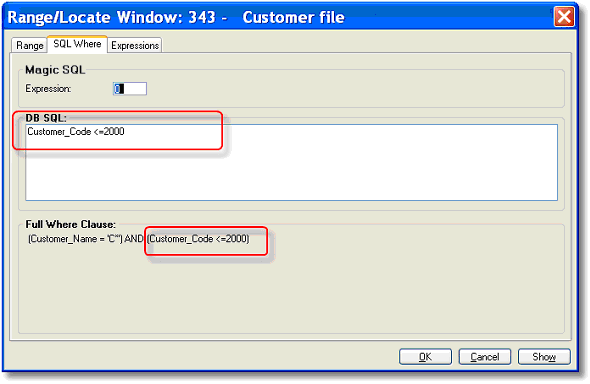Click the DB SQL: label
Image resolution: width=590 pixels, height=384 pixels.
[x=46, y=118]
